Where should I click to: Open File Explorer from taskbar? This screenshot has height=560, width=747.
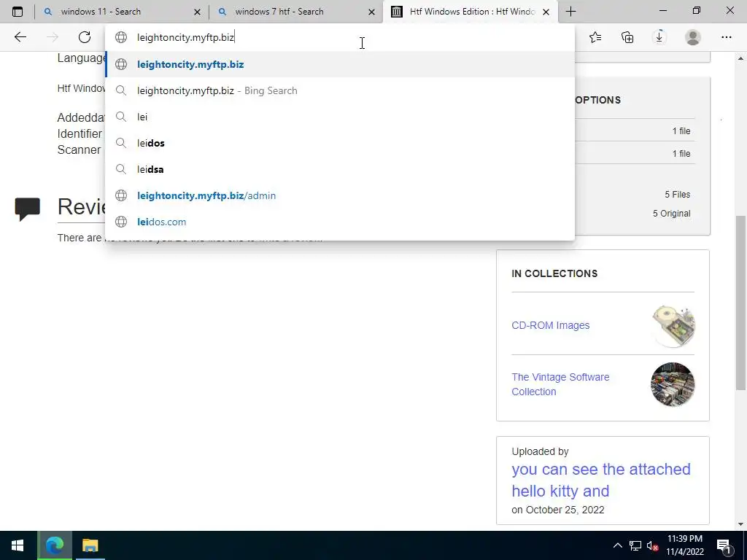(x=90, y=545)
